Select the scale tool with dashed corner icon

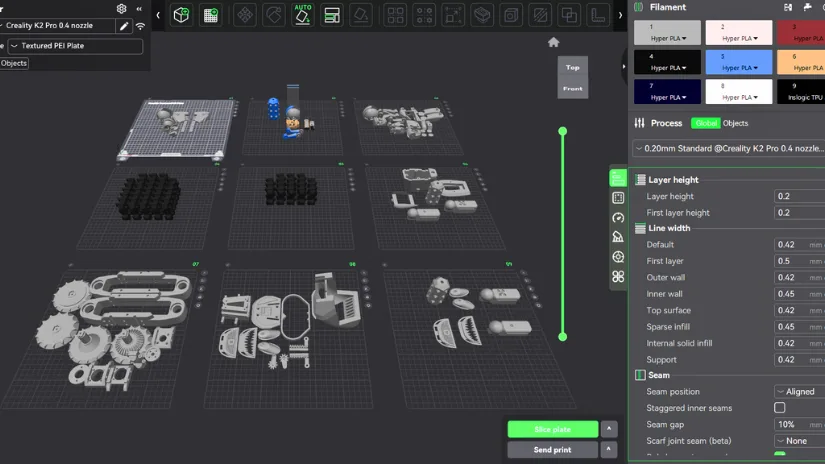click(453, 15)
